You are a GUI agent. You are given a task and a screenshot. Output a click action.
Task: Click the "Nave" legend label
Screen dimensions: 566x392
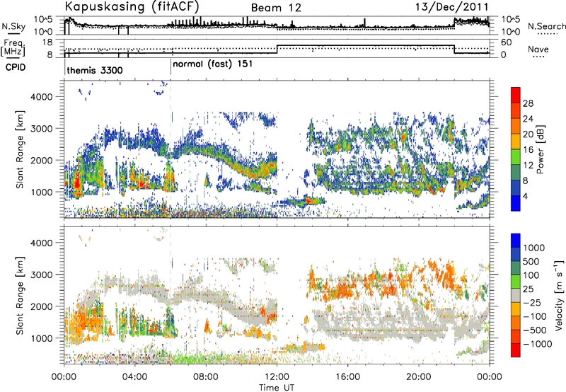click(538, 49)
